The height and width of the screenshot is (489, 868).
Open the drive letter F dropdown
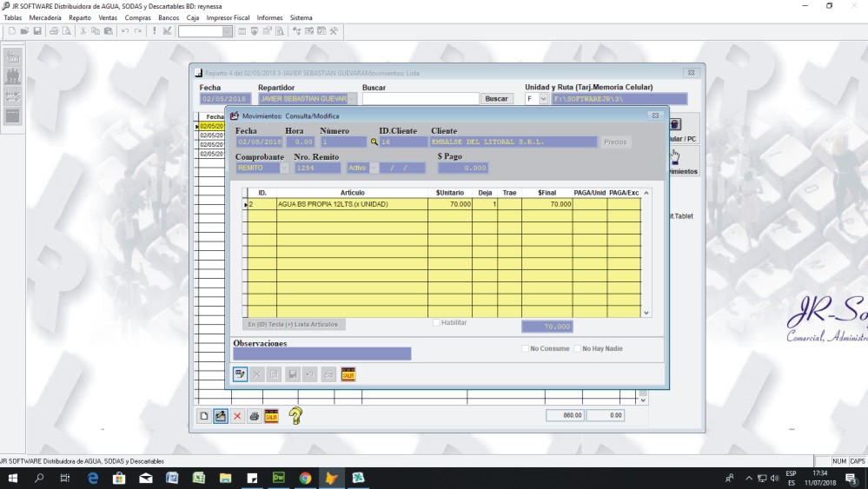coord(544,98)
